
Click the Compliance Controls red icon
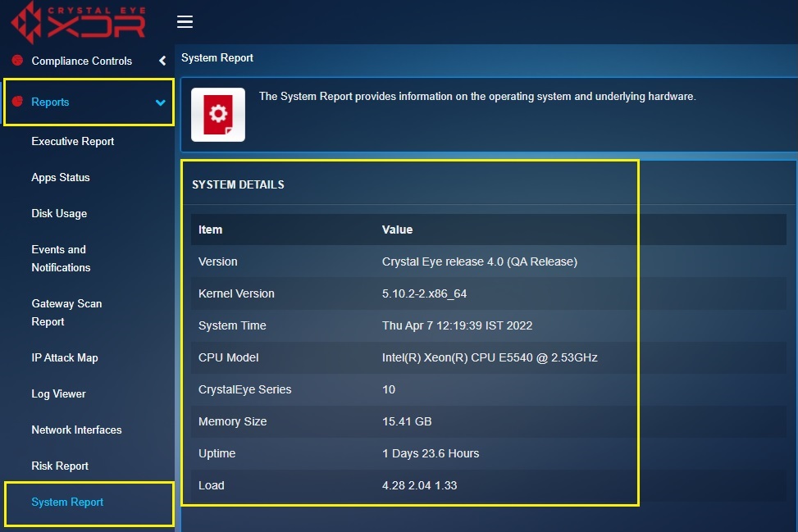(17, 61)
